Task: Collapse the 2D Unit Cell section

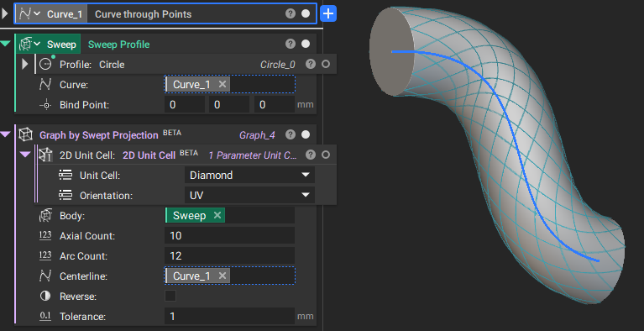Action: tap(25, 155)
